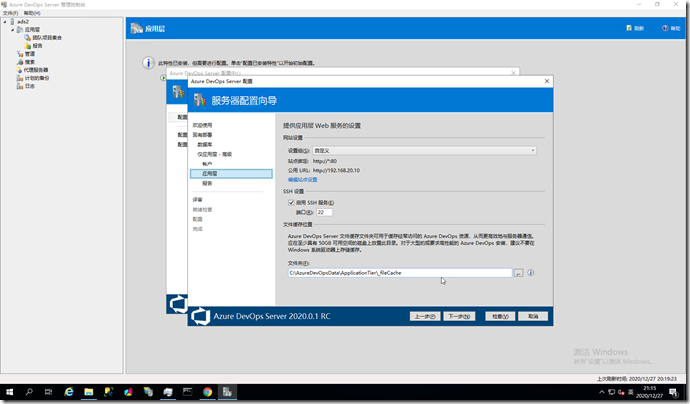Select 代理服务器 in the console tree

pos(36,70)
